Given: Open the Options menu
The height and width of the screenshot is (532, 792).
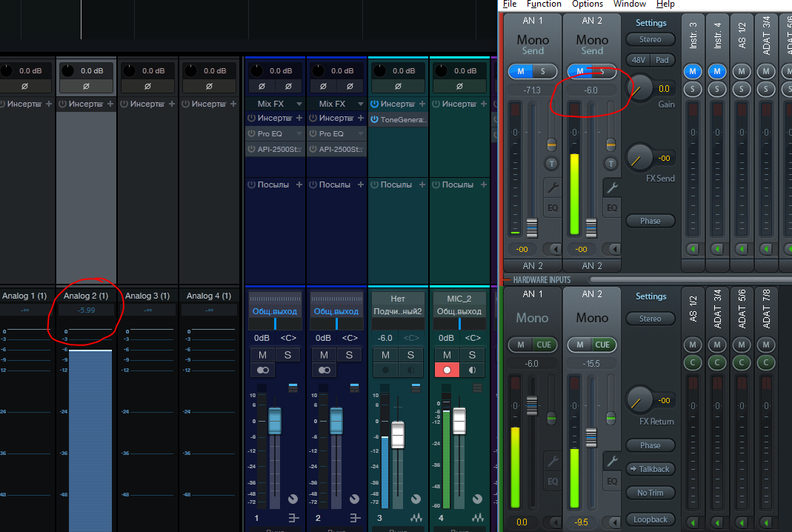Looking at the screenshot, I should 587,4.
